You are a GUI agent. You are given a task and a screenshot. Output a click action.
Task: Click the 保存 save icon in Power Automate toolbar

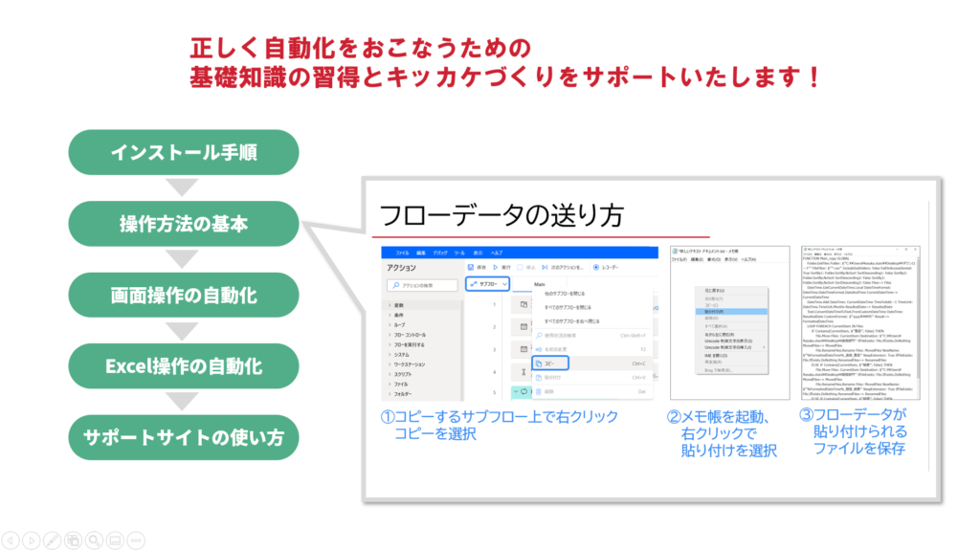471,268
